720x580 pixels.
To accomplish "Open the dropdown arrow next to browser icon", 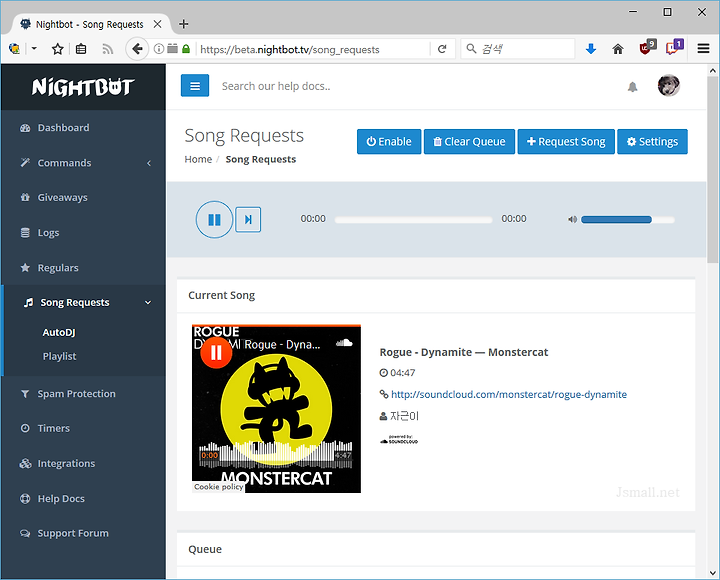I will (34, 49).
